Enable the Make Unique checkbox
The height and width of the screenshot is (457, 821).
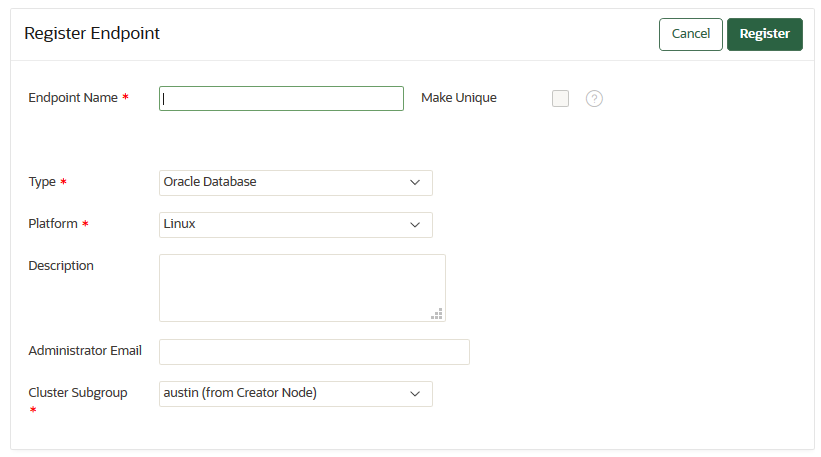(561, 98)
